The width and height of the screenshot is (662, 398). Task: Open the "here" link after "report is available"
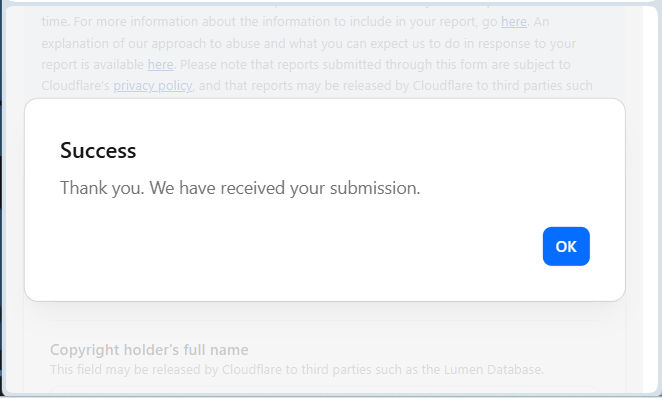coord(160,65)
